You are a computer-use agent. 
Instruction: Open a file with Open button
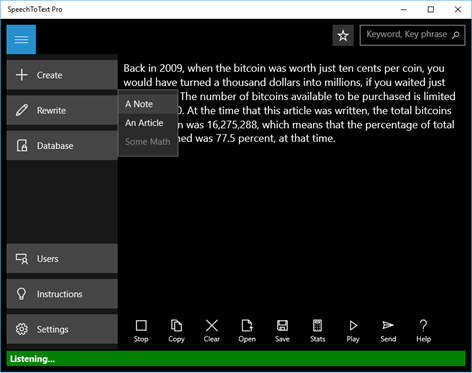(247, 331)
